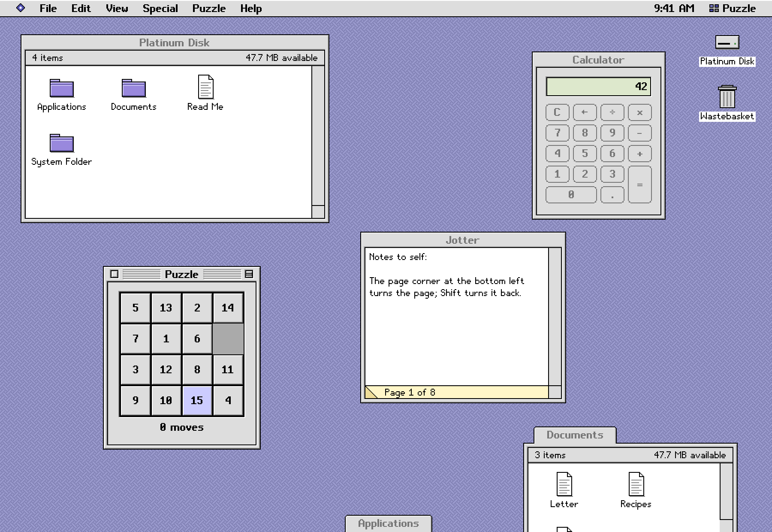Click calculator digit 5
772x532 pixels.
click(x=585, y=154)
